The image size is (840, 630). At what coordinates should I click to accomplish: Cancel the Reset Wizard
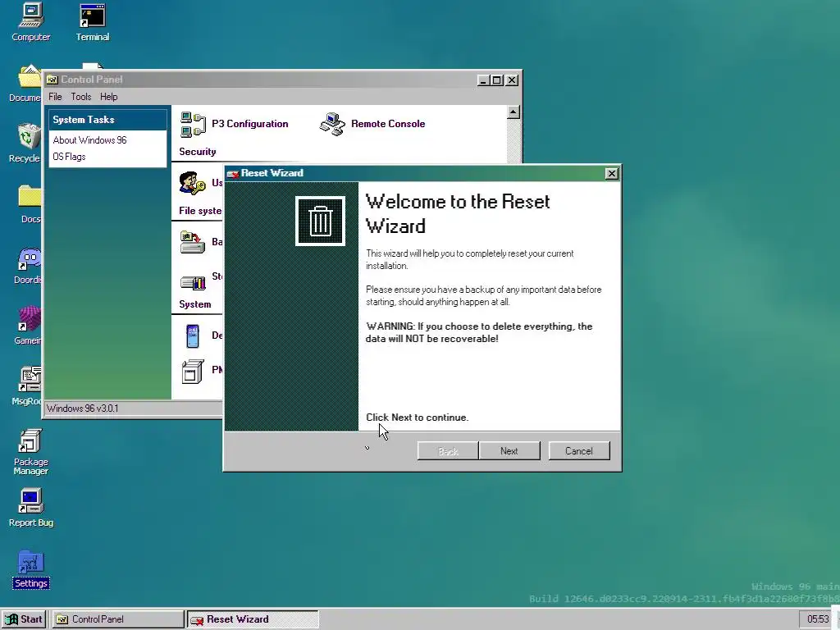(x=579, y=451)
